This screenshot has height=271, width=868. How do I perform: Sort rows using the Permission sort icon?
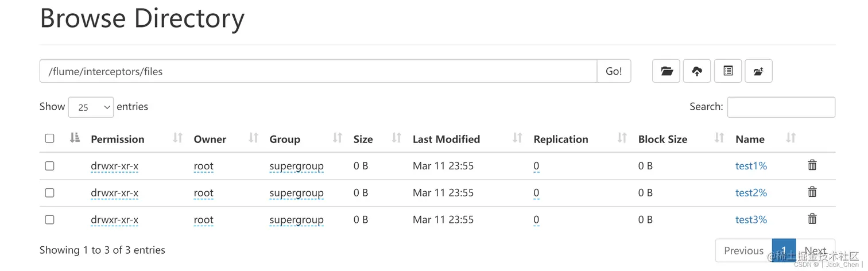click(177, 138)
